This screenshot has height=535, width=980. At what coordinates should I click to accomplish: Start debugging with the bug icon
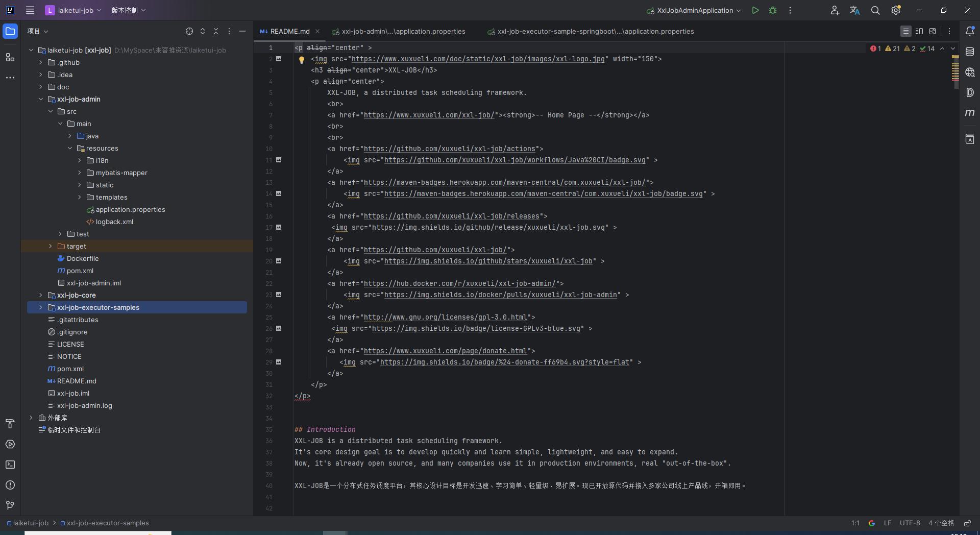[x=773, y=10]
